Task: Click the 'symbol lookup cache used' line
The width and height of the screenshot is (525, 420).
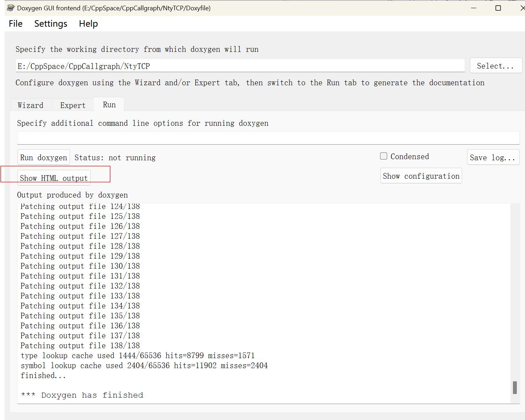Action: [x=144, y=365]
